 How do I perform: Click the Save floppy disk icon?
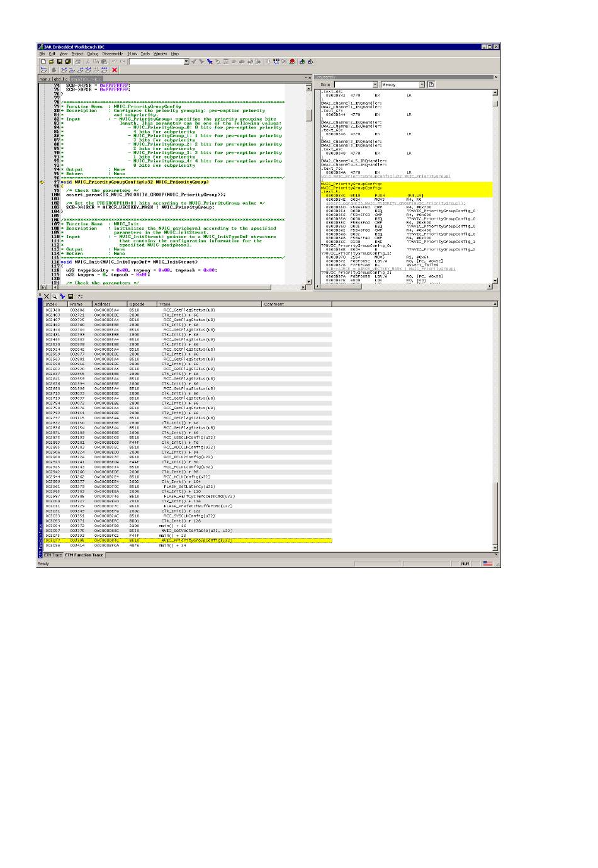coord(60,62)
